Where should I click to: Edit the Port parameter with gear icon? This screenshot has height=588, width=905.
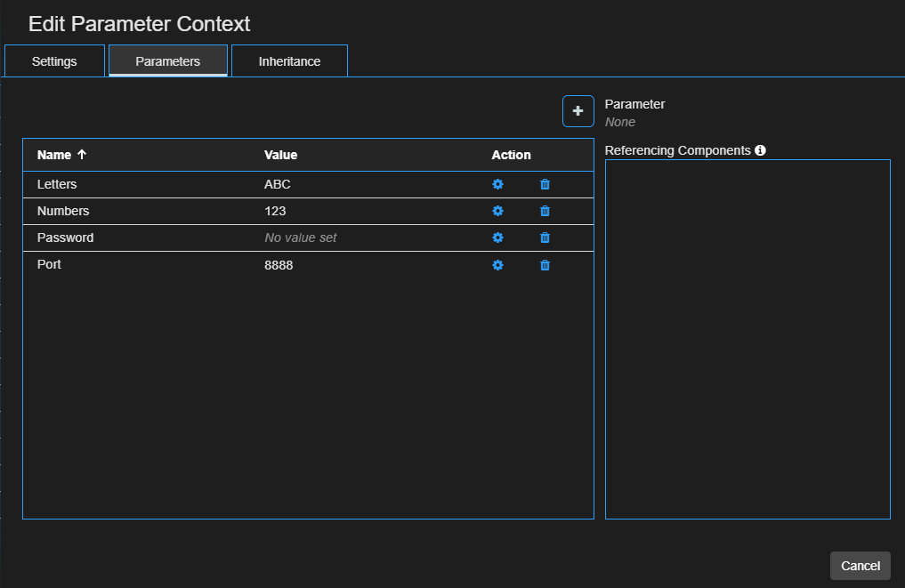tap(497, 264)
